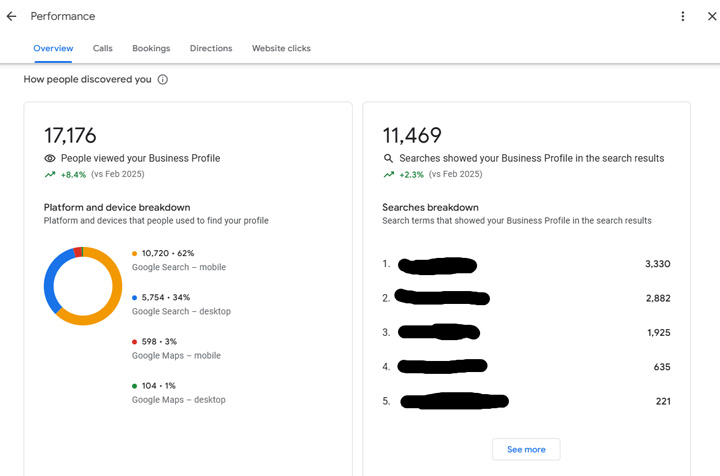Click the magnifier icon near Searches showed
This screenshot has height=476, width=720.
[x=389, y=159]
